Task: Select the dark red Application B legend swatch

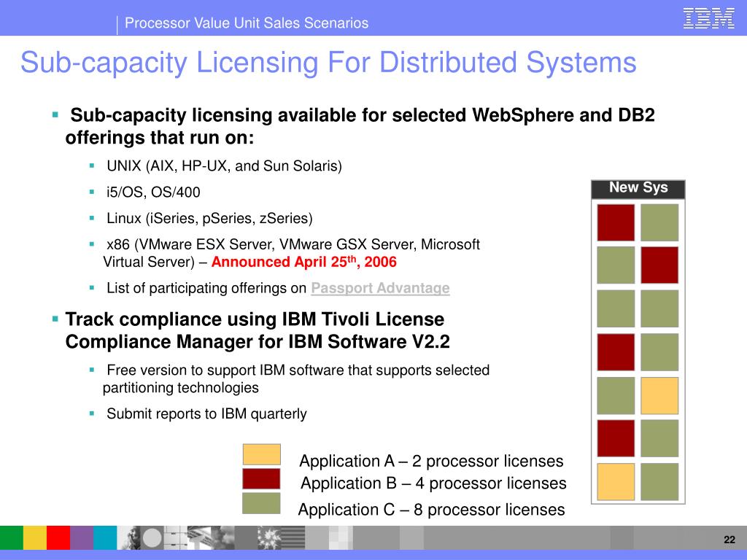Action: coord(261,478)
